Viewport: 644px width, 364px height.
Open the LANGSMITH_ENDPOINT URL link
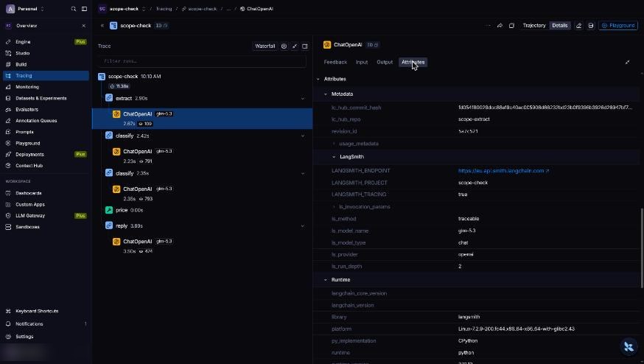[x=503, y=170]
